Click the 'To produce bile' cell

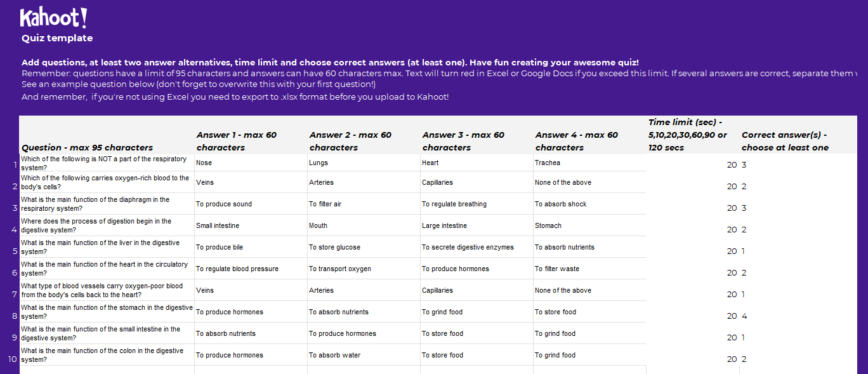pyautogui.click(x=251, y=247)
